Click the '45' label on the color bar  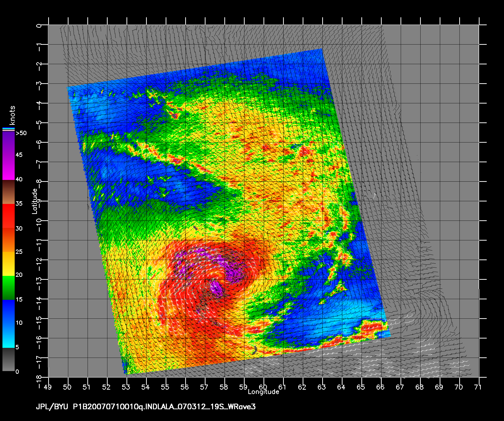tap(19, 155)
